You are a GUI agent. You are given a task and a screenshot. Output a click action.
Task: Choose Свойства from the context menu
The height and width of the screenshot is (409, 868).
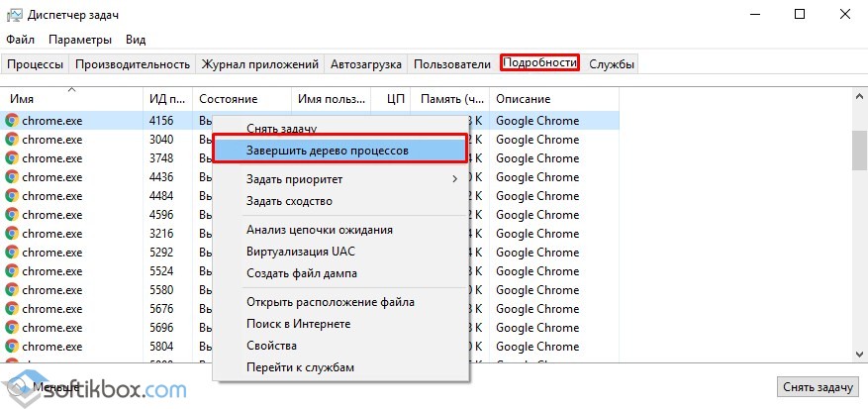[271, 346]
